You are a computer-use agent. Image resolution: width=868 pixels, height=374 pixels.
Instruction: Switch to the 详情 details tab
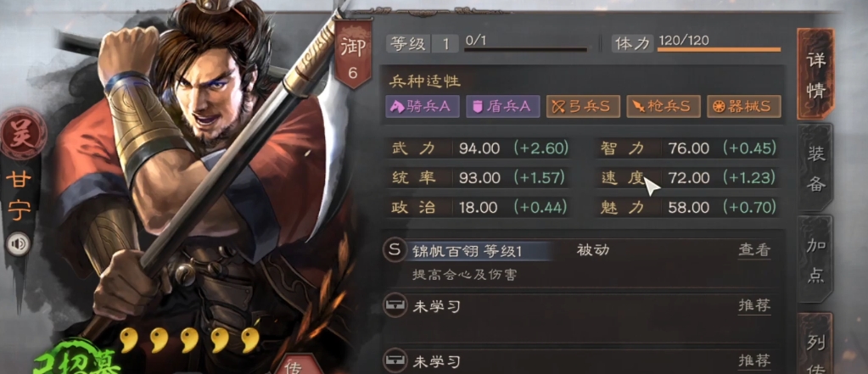[815, 74]
